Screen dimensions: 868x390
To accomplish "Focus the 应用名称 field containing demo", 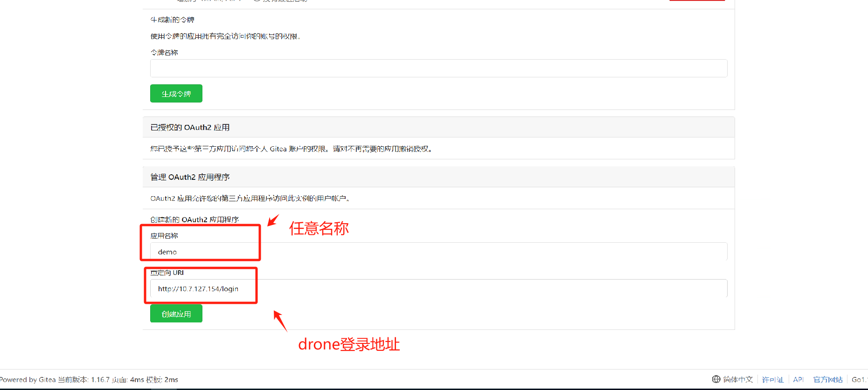I will pos(438,252).
